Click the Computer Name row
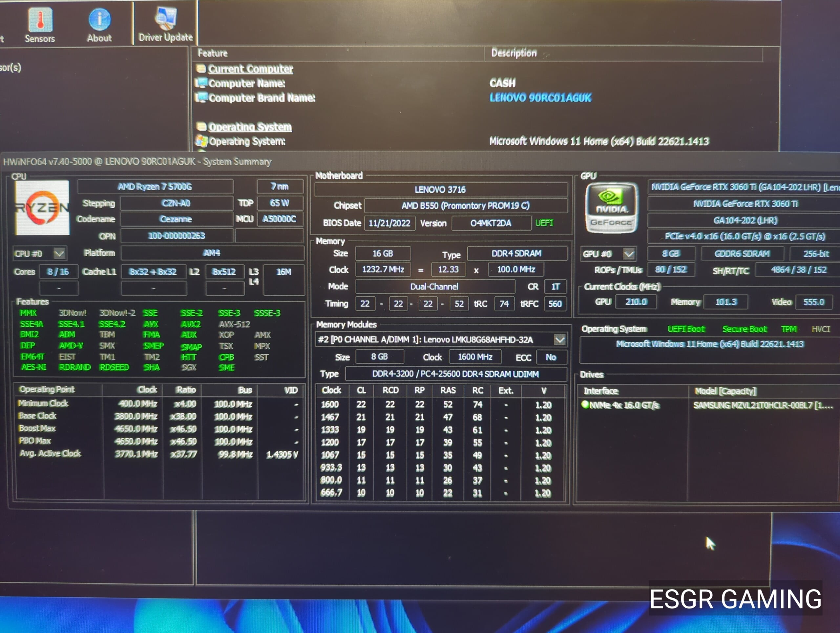840x633 pixels. (x=247, y=83)
